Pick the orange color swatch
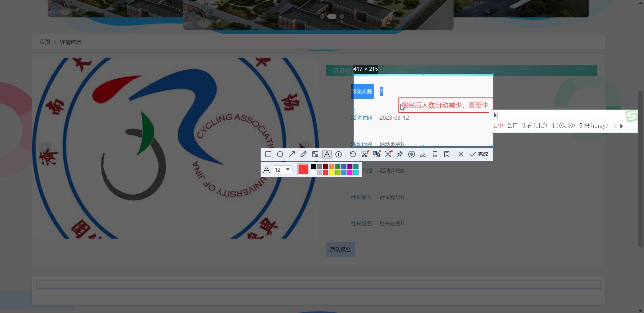This screenshot has width=644, height=313. point(332,167)
